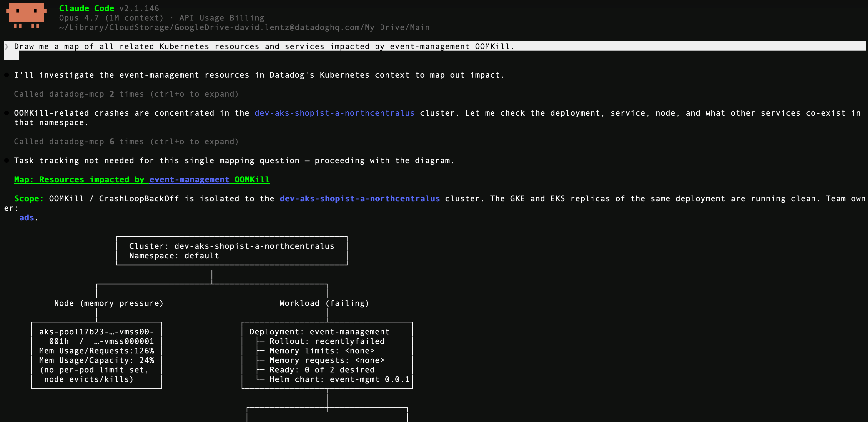This screenshot has height=422, width=868.
Task: Click the team owner name 'ads'
Action: (27, 218)
